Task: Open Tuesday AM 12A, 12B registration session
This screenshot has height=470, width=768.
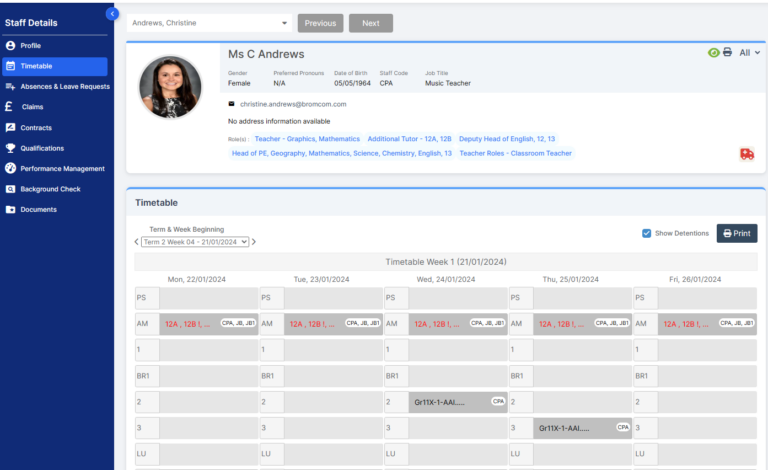Action: [333, 324]
